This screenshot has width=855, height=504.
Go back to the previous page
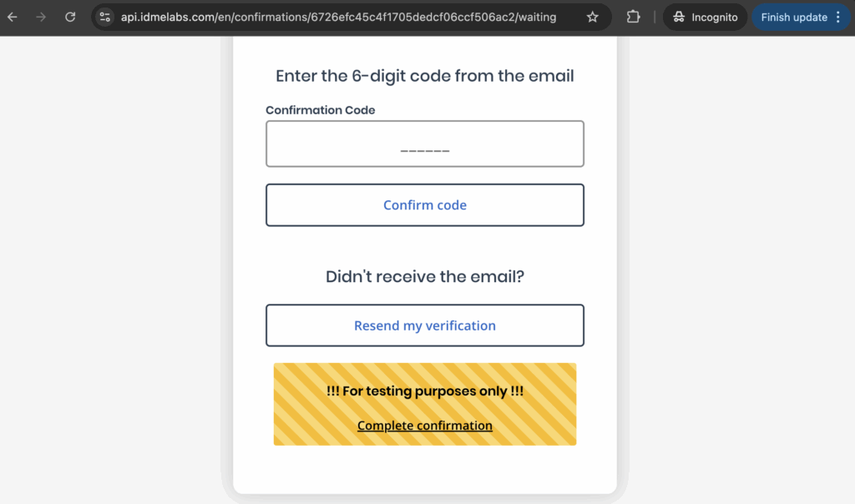coord(13,17)
